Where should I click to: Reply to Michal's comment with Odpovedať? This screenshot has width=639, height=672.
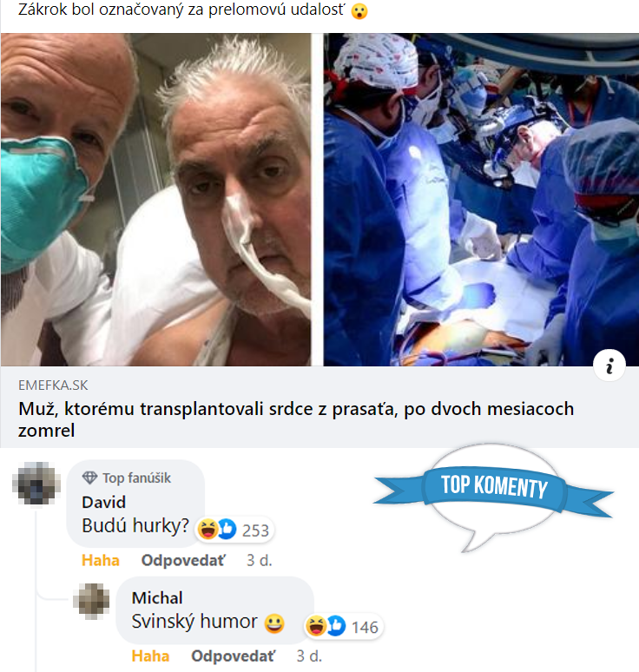click(234, 656)
